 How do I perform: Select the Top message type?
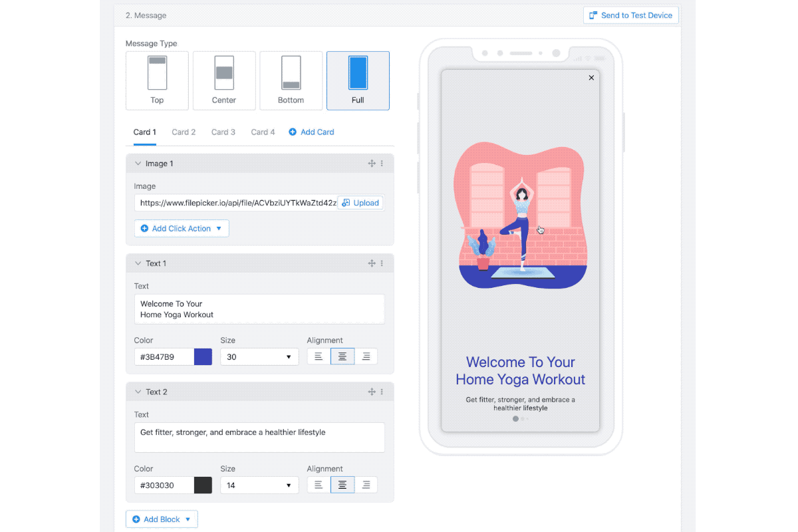tap(157, 80)
